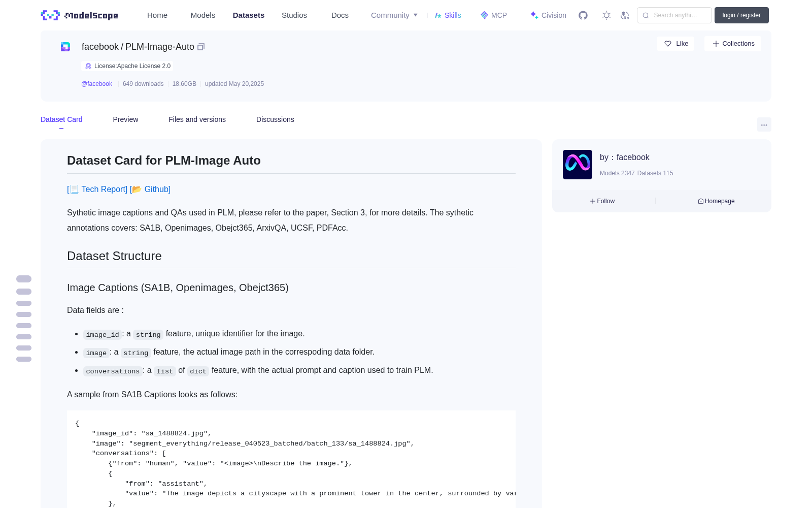
Task: Expand the Community dropdown
Action: tap(394, 15)
